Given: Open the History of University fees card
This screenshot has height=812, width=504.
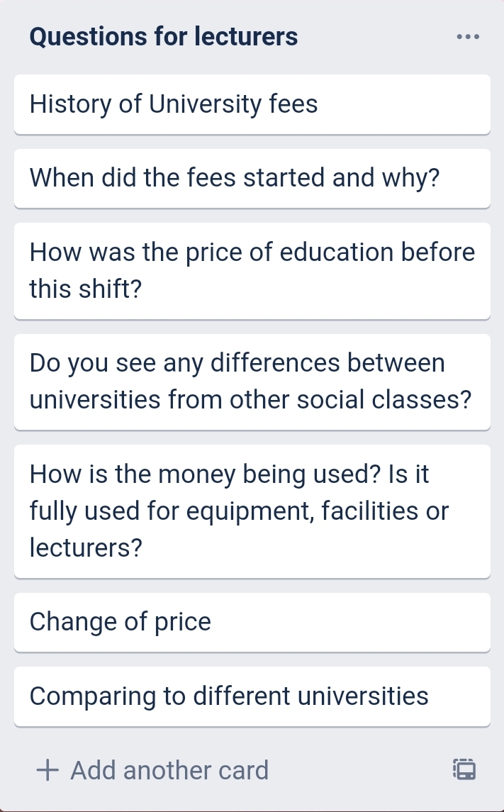Looking at the screenshot, I should click(x=252, y=104).
